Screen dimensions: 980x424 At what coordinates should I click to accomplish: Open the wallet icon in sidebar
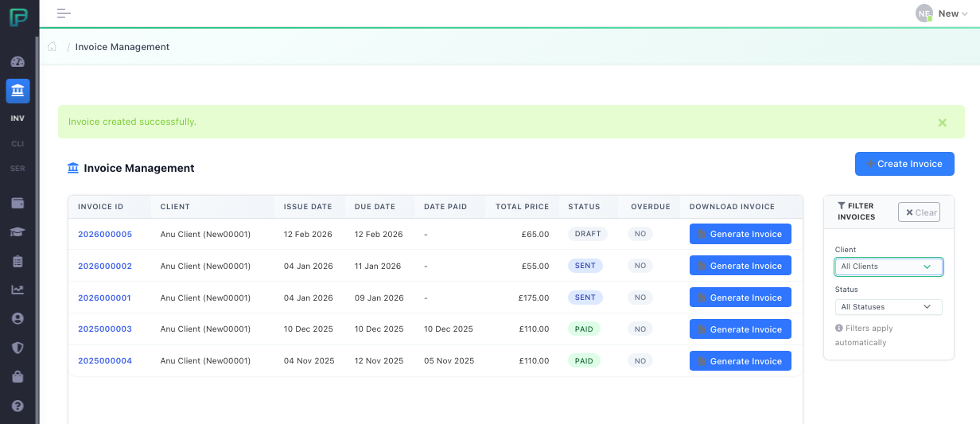click(x=17, y=203)
